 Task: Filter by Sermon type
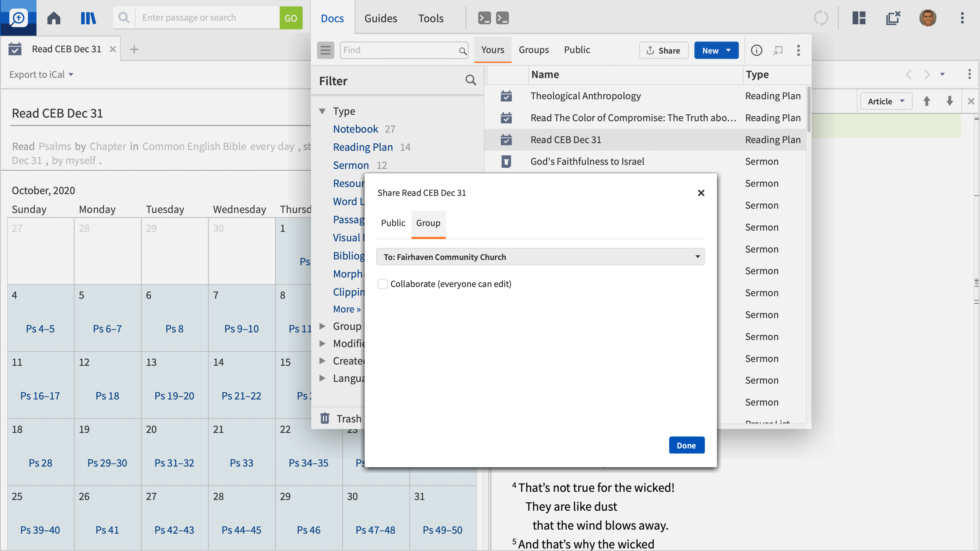coord(351,165)
